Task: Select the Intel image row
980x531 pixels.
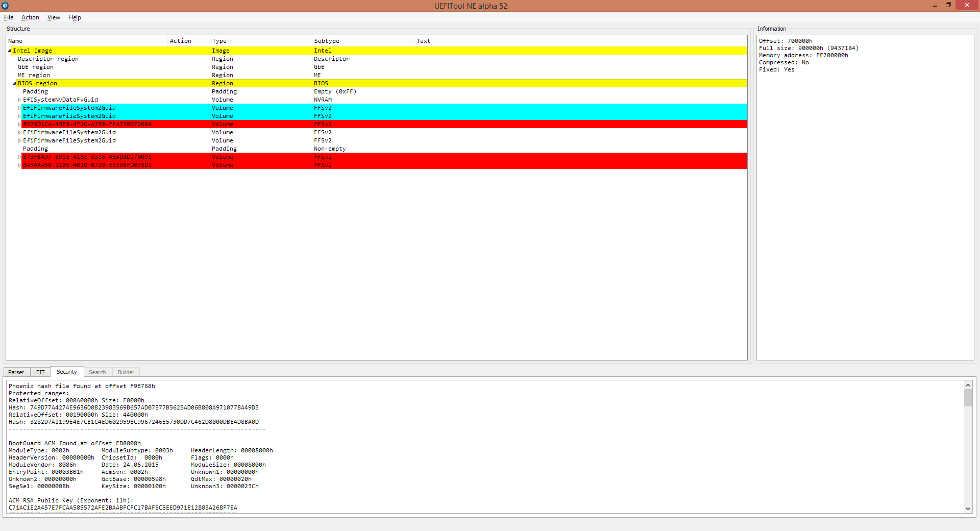Action: click(x=376, y=51)
